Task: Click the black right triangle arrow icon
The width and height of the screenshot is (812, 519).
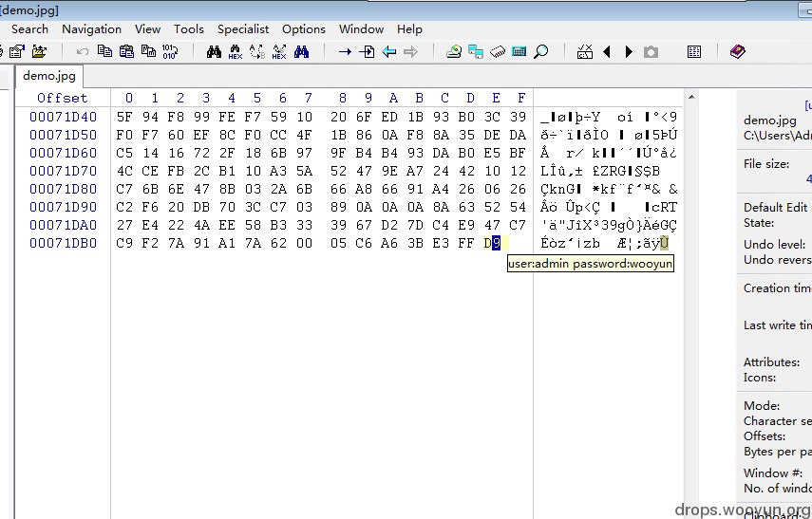Action: [629, 52]
